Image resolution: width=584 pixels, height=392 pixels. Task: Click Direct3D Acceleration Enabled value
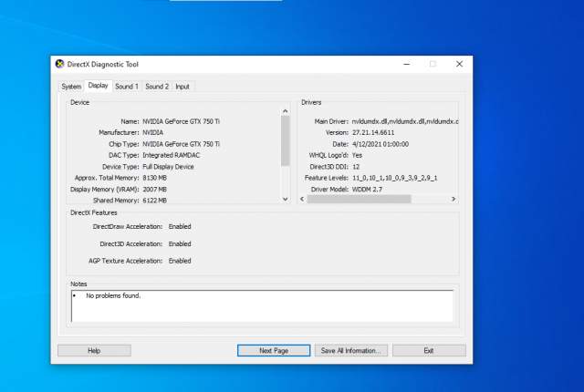180,244
